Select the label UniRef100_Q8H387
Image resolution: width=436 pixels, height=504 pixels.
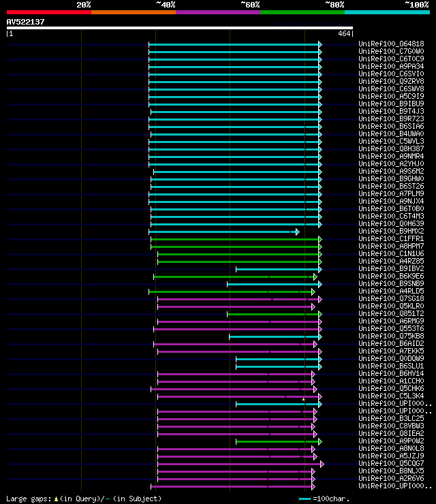pos(391,148)
